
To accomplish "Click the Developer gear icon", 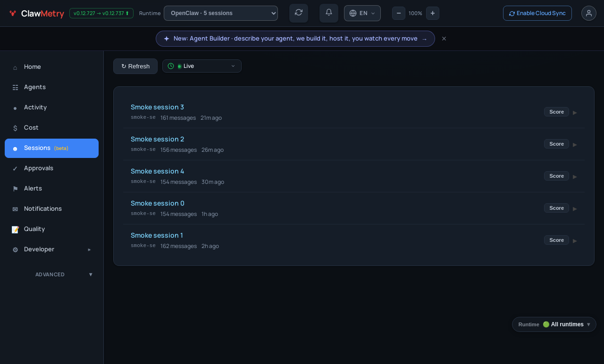I will [15, 250].
